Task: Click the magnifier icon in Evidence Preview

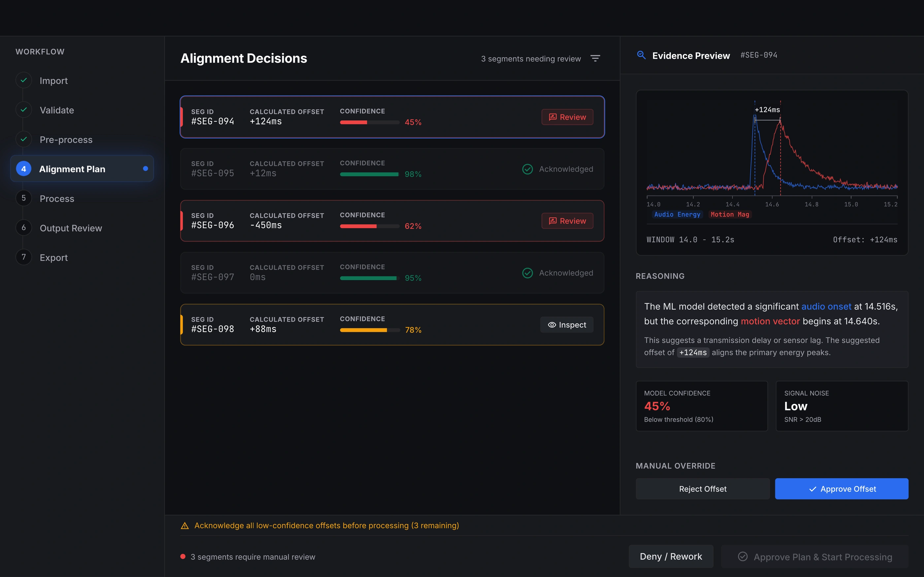Action: pyautogui.click(x=642, y=55)
